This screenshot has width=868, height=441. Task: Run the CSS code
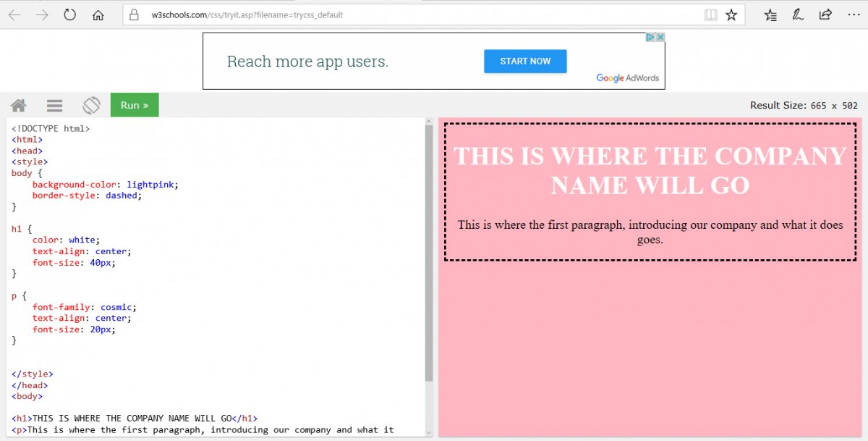pyautogui.click(x=135, y=105)
